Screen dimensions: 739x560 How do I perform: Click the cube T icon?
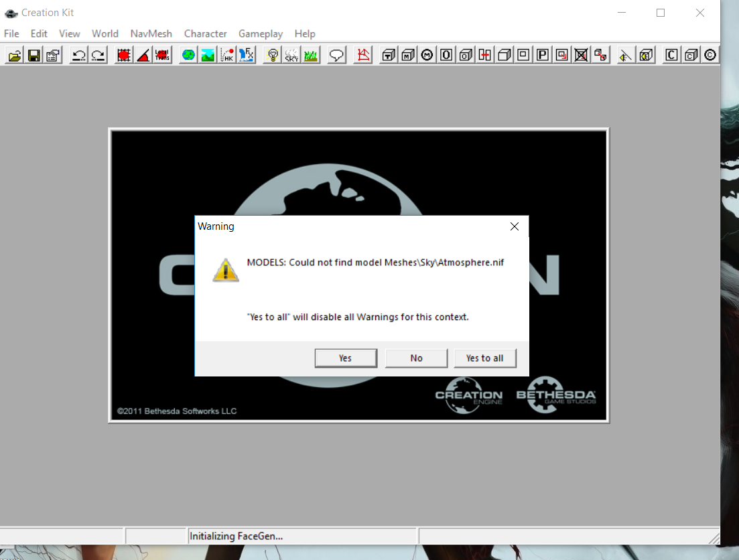point(389,55)
